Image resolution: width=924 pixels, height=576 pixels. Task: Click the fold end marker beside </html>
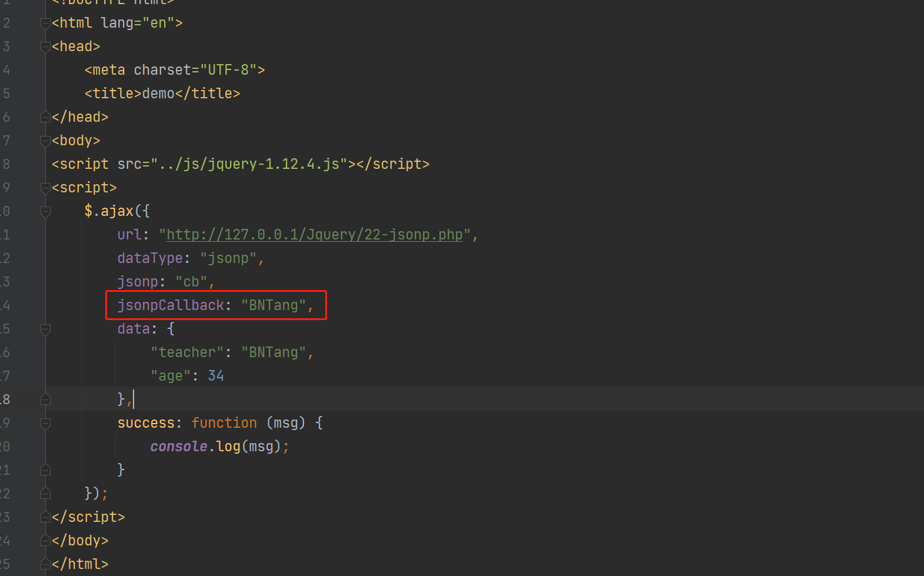45,564
